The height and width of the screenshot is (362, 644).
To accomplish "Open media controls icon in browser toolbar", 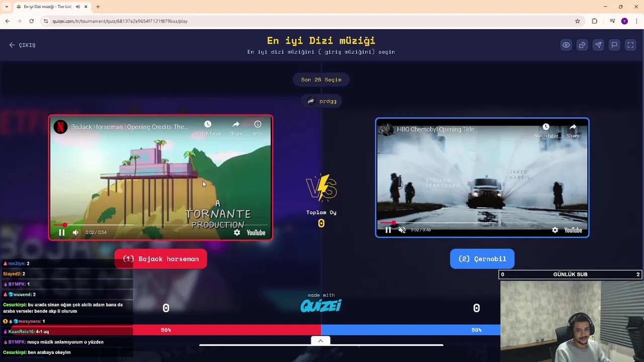I will point(612,21).
